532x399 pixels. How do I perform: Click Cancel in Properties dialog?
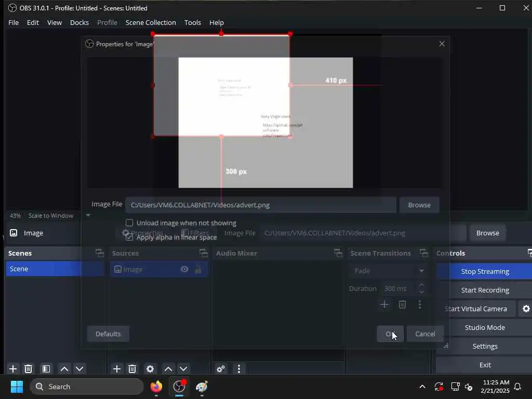pyautogui.click(x=425, y=334)
